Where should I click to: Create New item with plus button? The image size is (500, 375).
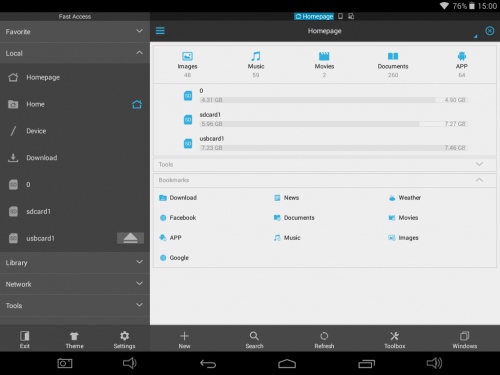point(184,339)
